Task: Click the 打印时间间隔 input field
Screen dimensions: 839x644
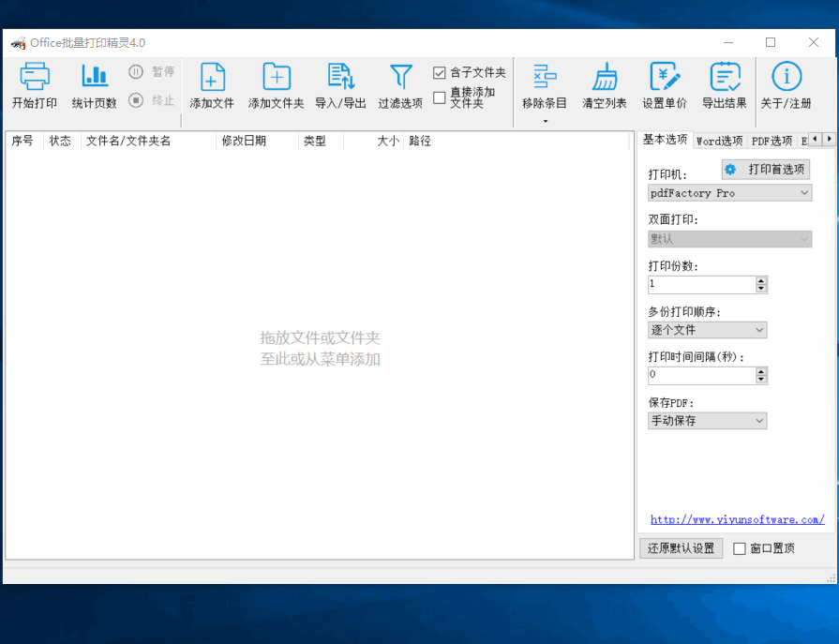Action: (702, 376)
